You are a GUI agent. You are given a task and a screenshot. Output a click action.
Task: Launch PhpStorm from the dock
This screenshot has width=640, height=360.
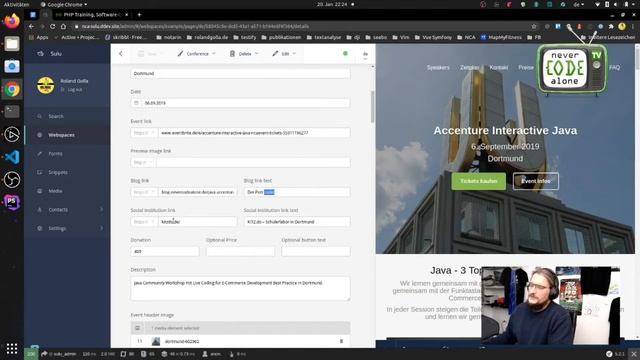pyautogui.click(x=12, y=202)
